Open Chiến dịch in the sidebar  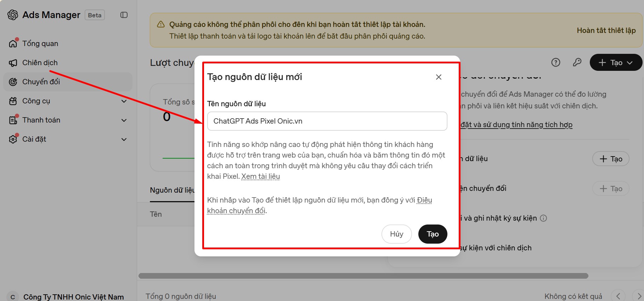[x=68, y=63]
